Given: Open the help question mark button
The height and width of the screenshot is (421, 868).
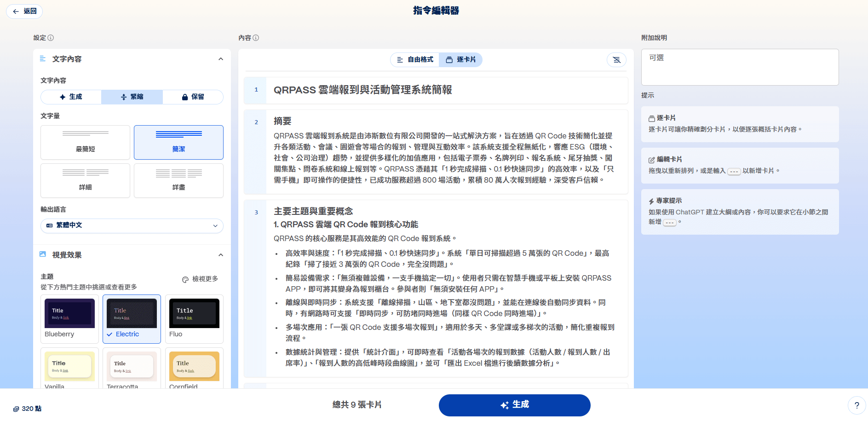Looking at the screenshot, I should click(x=856, y=405).
